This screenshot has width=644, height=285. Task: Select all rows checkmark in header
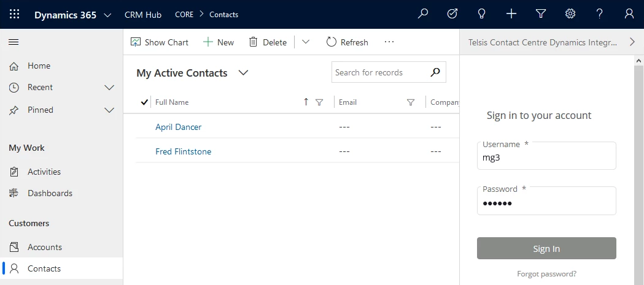(144, 102)
